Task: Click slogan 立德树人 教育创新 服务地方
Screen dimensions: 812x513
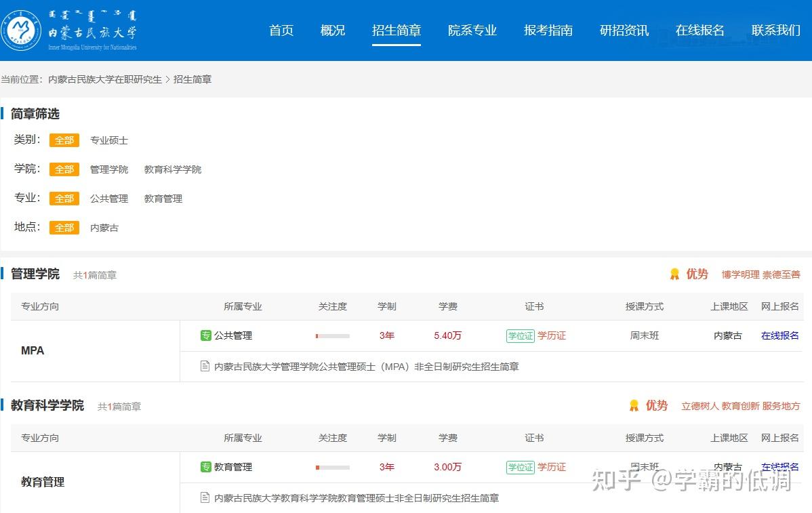Action: (741, 406)
